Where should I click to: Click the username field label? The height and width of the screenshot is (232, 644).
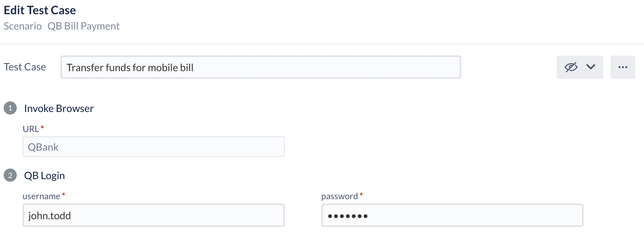[x=41, y=196]
